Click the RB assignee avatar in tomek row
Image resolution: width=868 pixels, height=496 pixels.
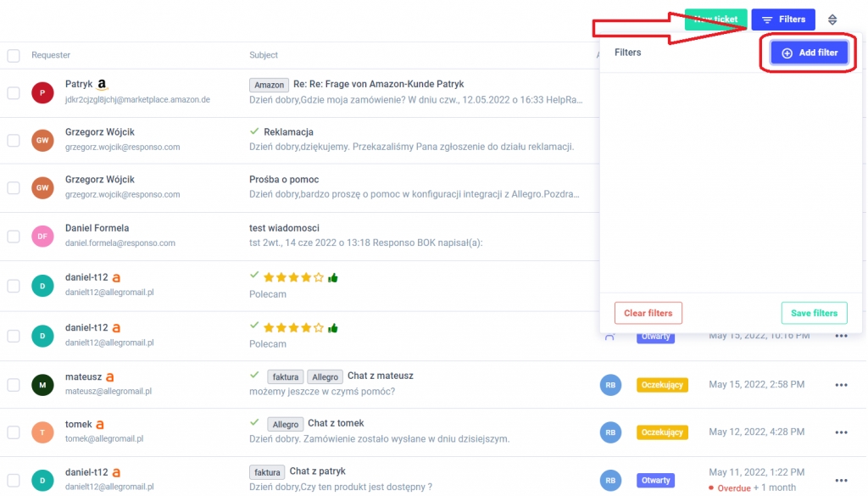pyautogui.click(x=609, y=432)
